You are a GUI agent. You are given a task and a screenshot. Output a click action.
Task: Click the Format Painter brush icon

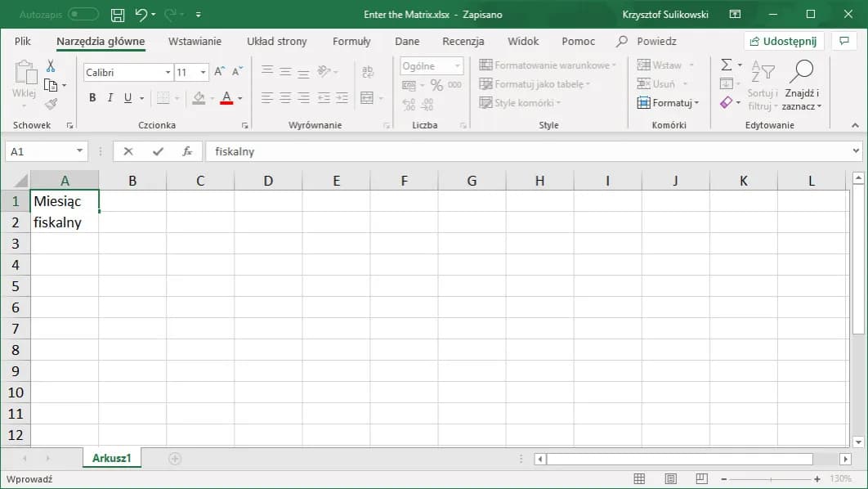click(51, 104)
